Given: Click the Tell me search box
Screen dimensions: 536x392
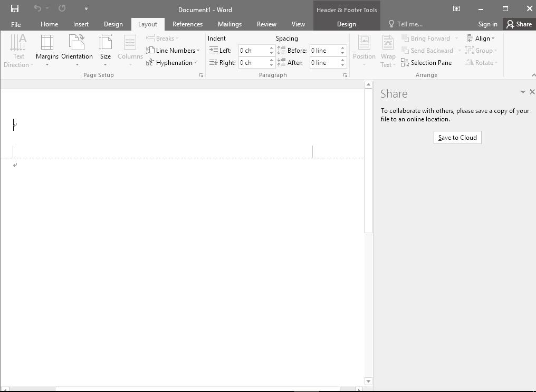Looking at the screenshot, I should [x=406, y=24].
